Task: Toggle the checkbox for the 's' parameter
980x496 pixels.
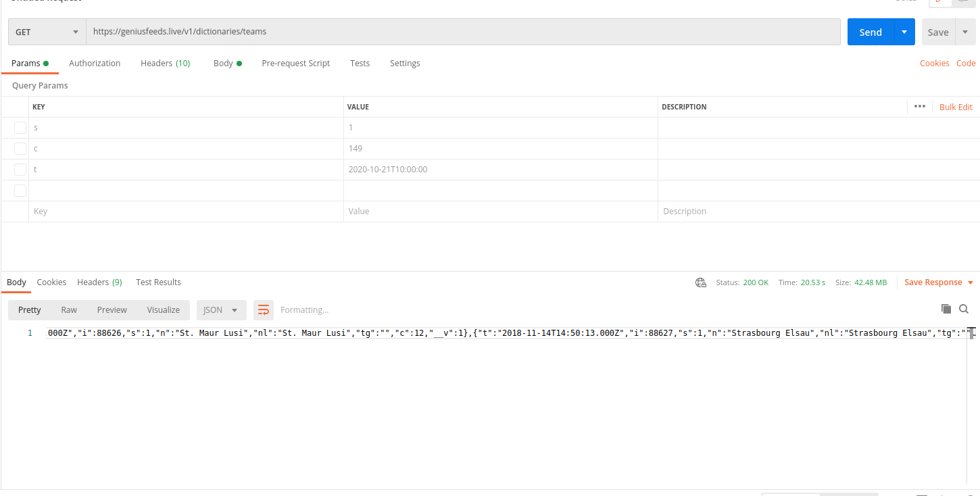Action: point(20,127)
